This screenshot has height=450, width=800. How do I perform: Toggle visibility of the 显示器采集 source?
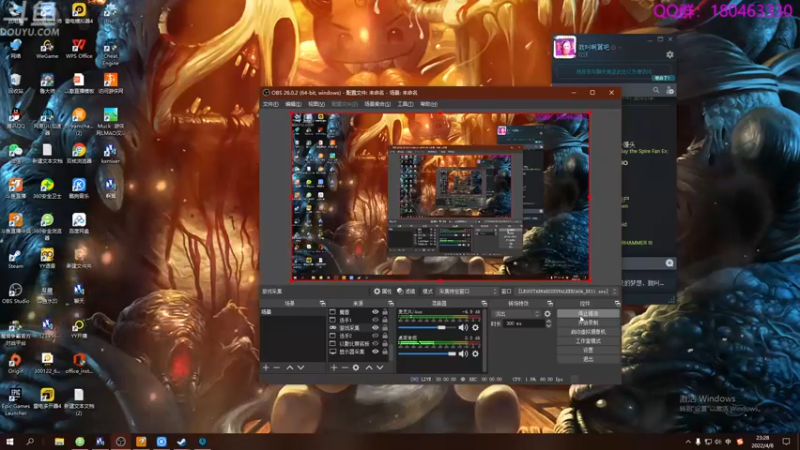point(376,352)
